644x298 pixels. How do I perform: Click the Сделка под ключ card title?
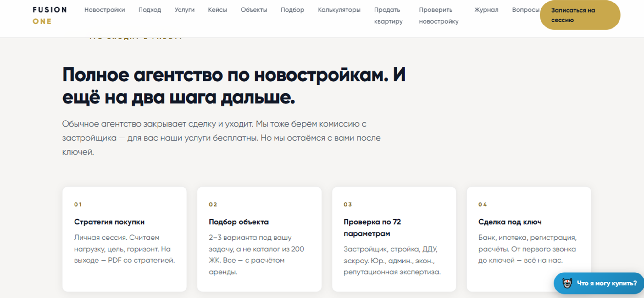(x=510, y=222)
